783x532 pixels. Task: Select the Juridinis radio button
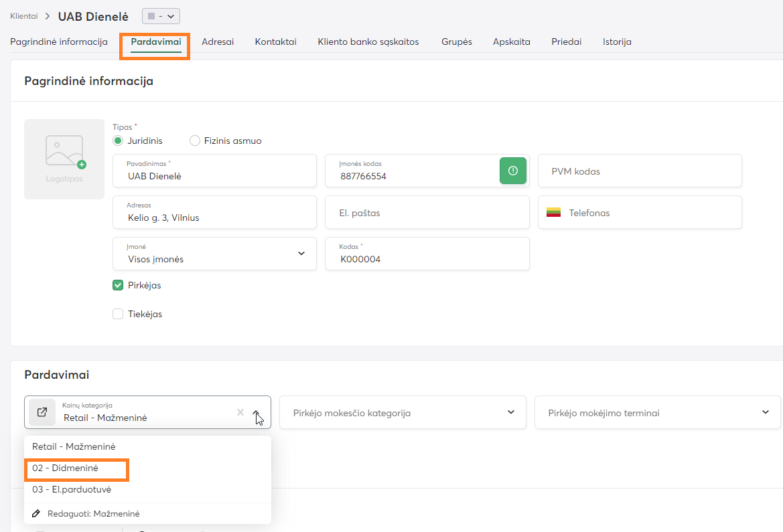pos(118,141)
